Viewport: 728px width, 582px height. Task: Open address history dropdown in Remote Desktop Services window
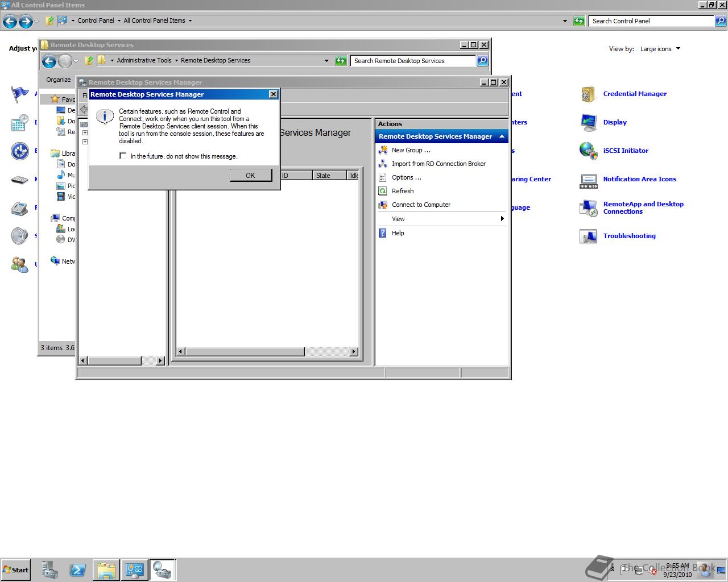[326, 61]
